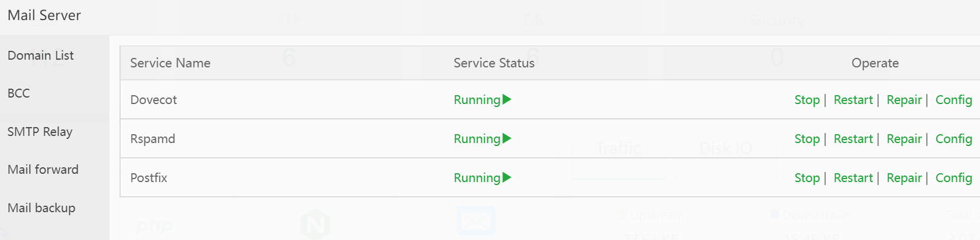Restart the Postfix service
The image size is (980, 240).
[853, 178]
